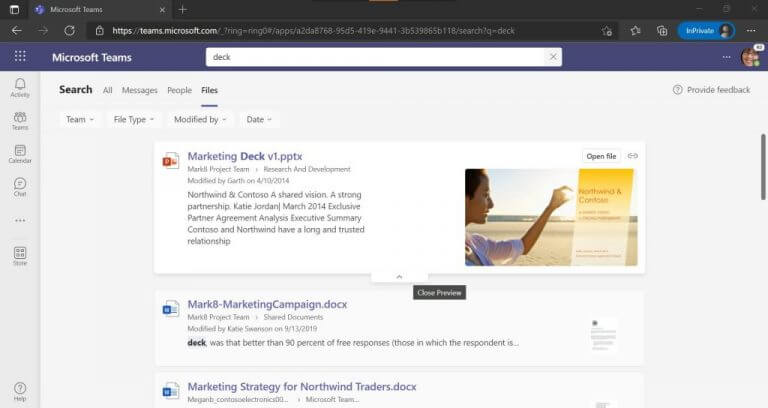
Task: Close the Microsoft Teams browser tab
Action: pyautogui.click(x=163, y=9)
